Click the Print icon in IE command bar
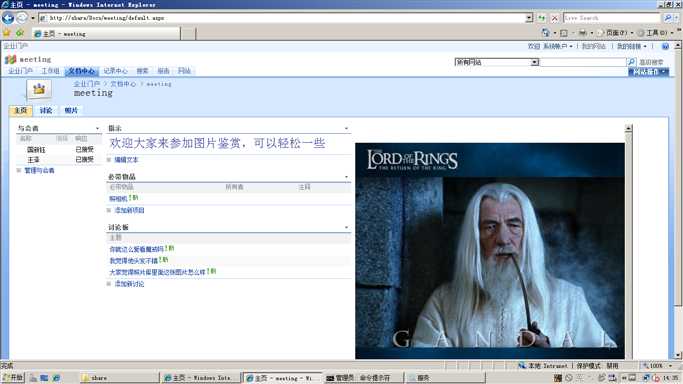 583,33
